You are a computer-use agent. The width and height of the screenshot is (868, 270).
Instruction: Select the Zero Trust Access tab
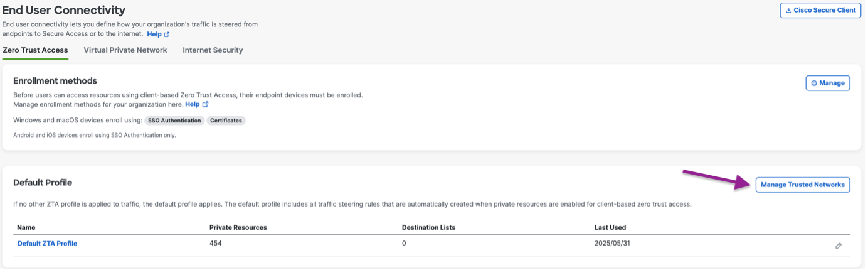coord(35,50)
